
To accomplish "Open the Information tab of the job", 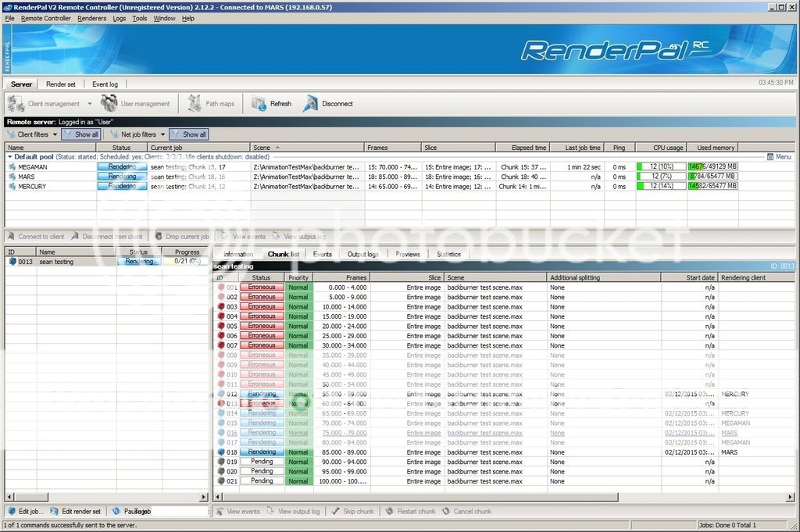I will coord(238,254).
